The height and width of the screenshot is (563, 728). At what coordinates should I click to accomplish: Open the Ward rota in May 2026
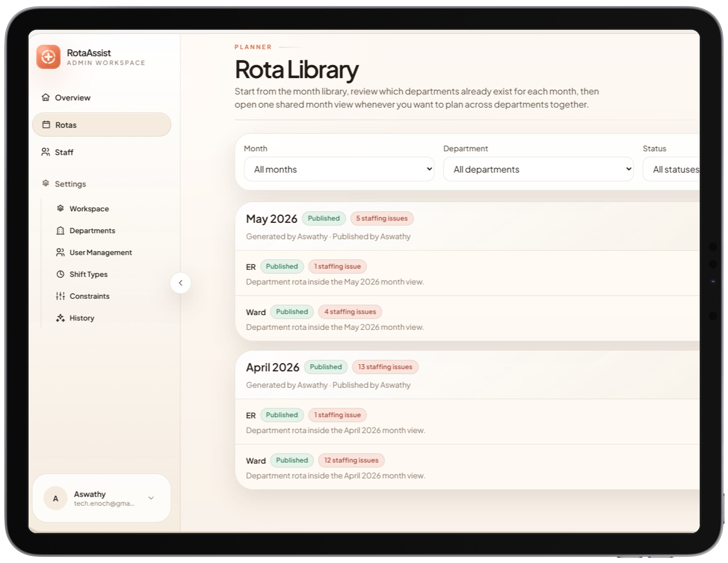[x=467, y=318]
